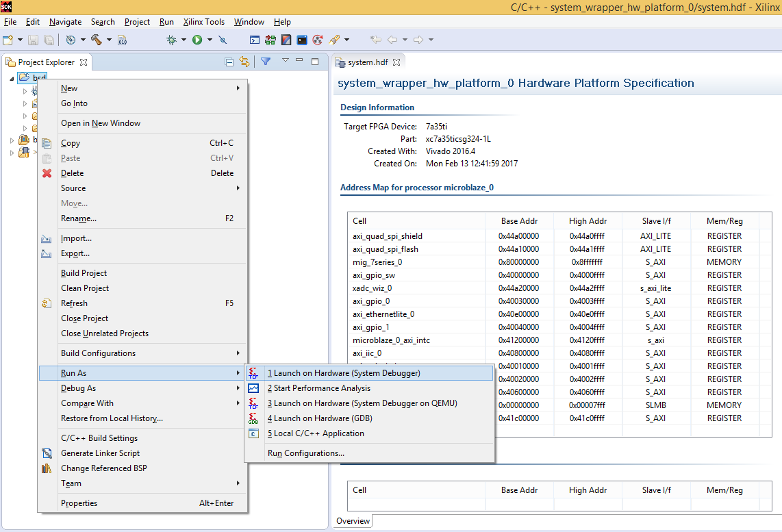The height and width of the screenshot is (532, 782).
Task: Click the binary 010 file toolbar icon
Action: pyautogui.click(x=122, y=40)
